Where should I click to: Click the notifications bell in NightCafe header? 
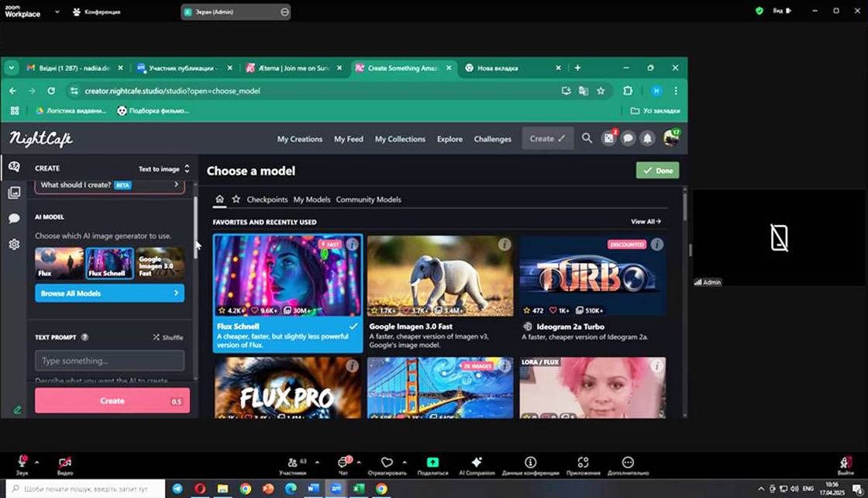coord(646,138)
